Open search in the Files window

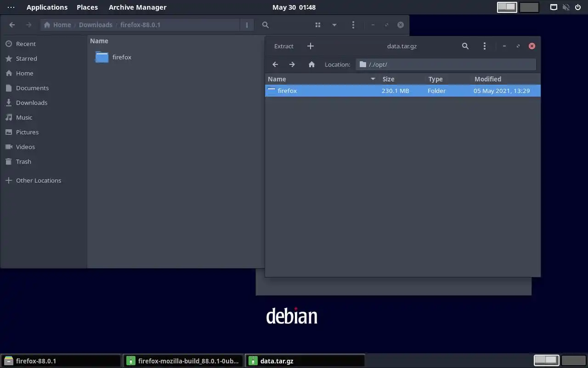[x=266, y=25]
